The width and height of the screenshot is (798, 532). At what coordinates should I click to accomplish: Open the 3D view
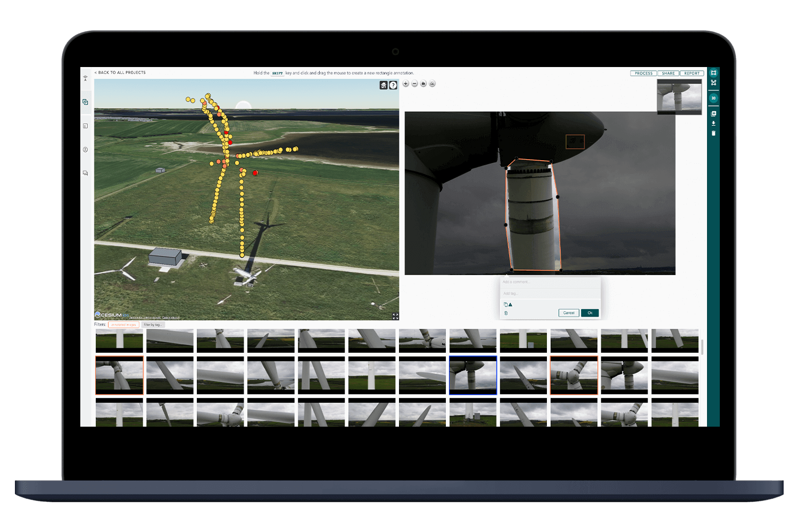click(x=713, y=98)
